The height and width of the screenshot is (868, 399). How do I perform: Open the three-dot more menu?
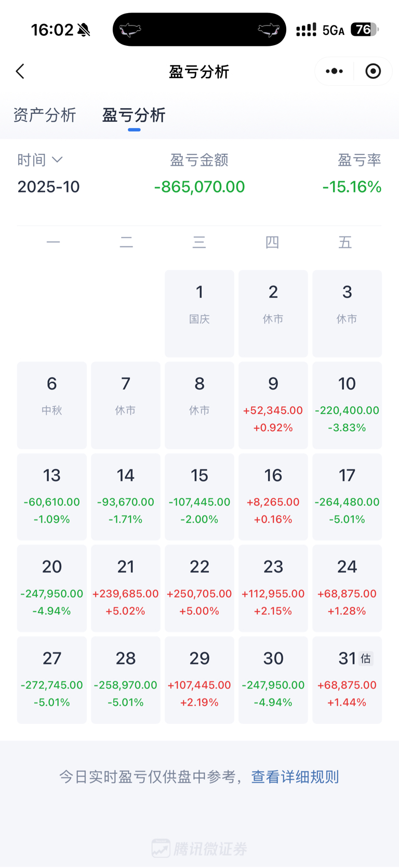pyautogui.click(x=334, y=71)
